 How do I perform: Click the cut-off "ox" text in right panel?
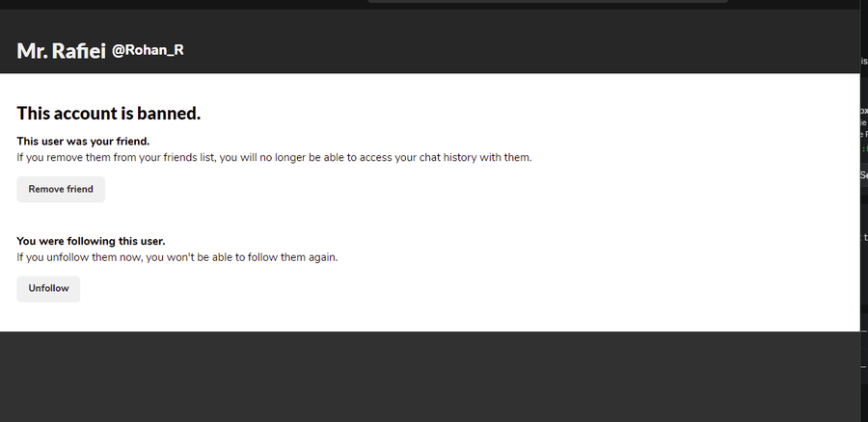coord(863,111)
